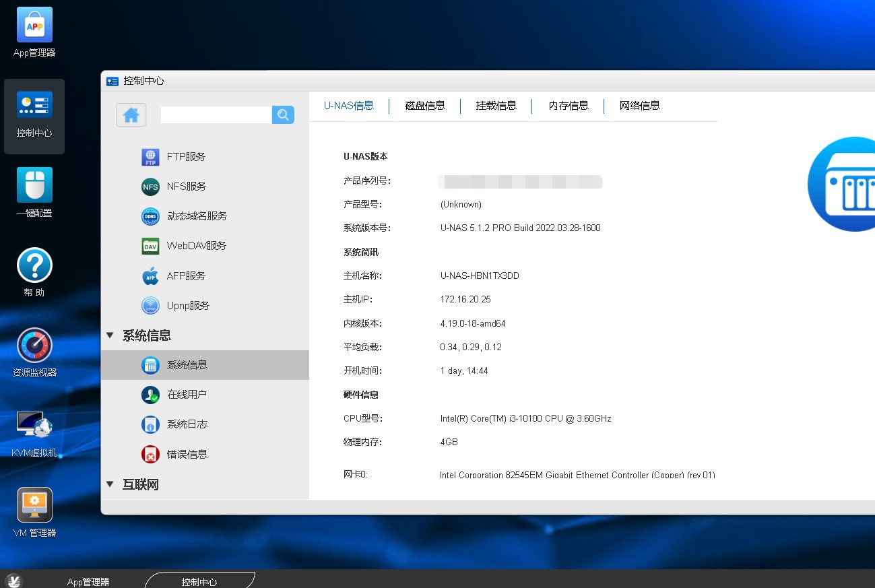Open WebDAV服务 settings
875x588 pixels.
pos(196,246)
